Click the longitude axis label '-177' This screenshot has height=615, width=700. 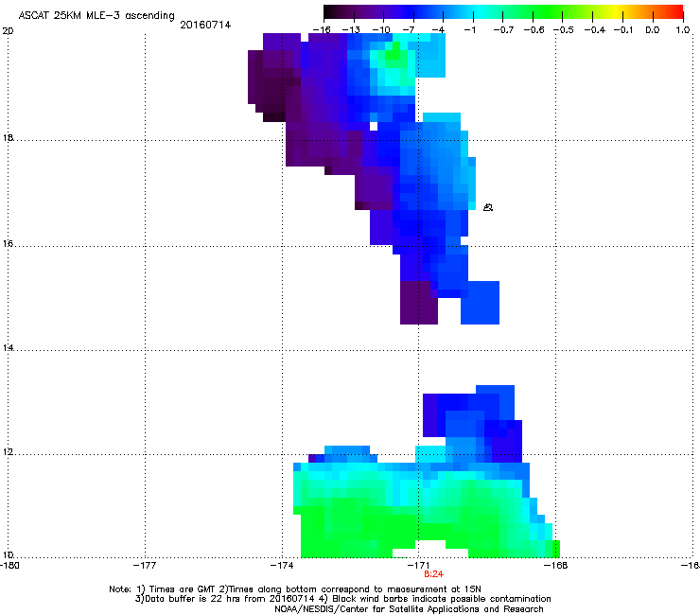[x=145, y=566]
